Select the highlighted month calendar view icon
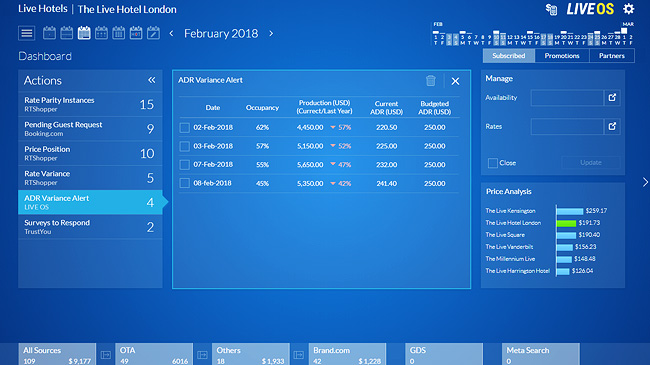The image size is (650, 365). (84, 33)
